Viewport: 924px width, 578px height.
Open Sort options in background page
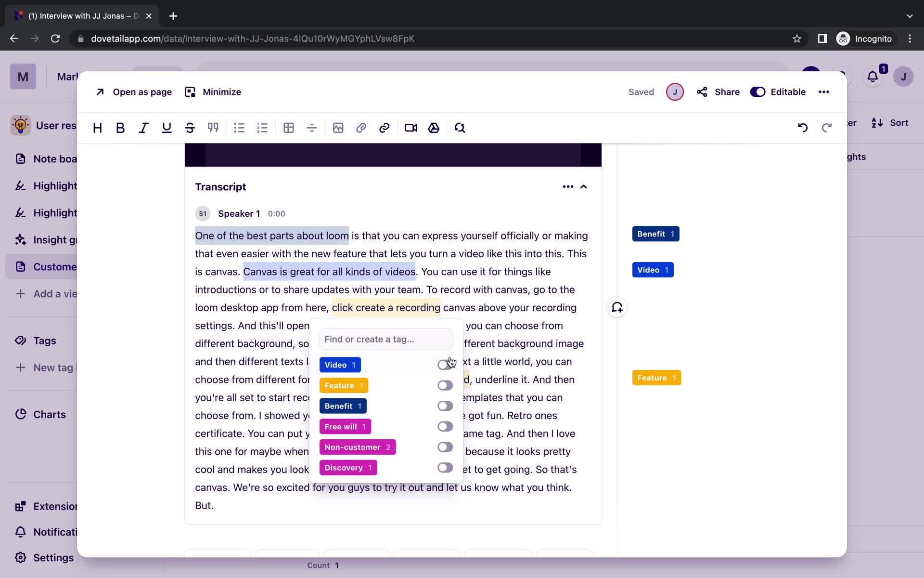890,123
